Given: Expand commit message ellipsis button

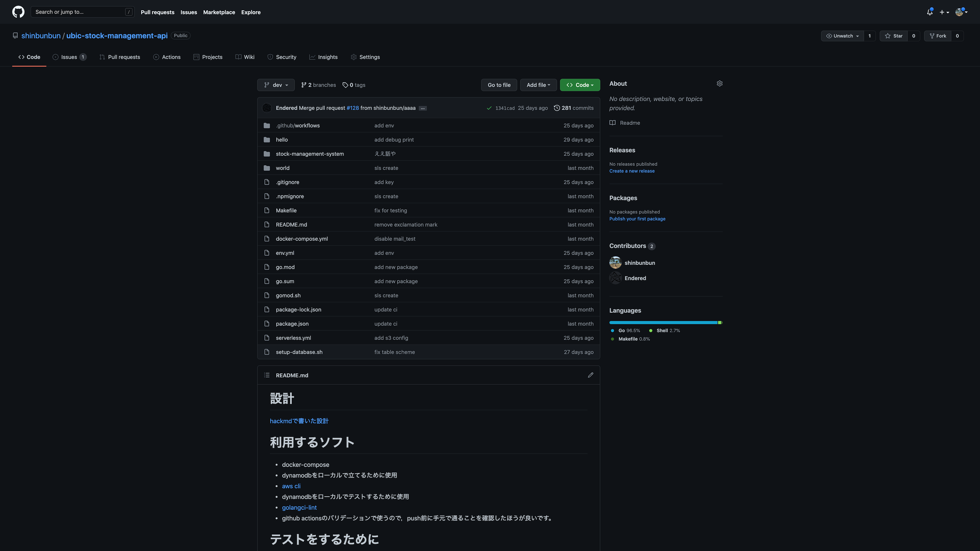Looking at the screenshot, I should click(423, 108).
